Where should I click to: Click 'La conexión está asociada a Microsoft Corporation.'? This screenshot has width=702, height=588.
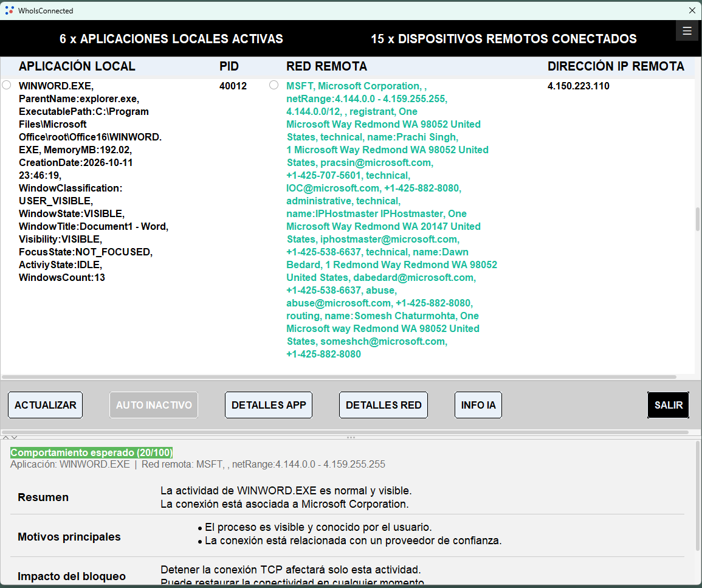point(284,504)
